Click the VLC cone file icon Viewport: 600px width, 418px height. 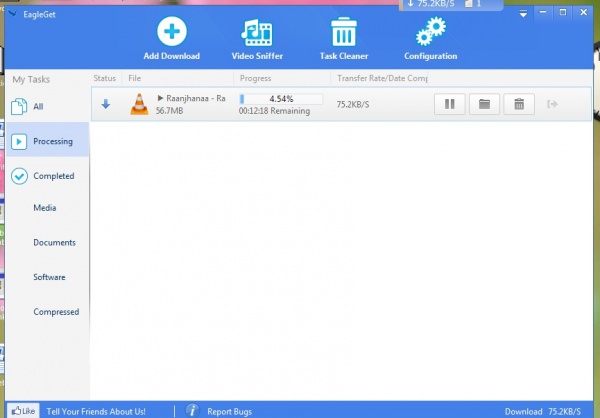[139, 104]
